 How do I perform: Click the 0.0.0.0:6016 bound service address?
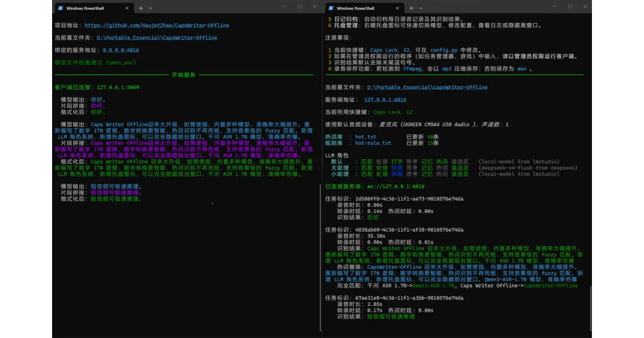tap(121, 50)
